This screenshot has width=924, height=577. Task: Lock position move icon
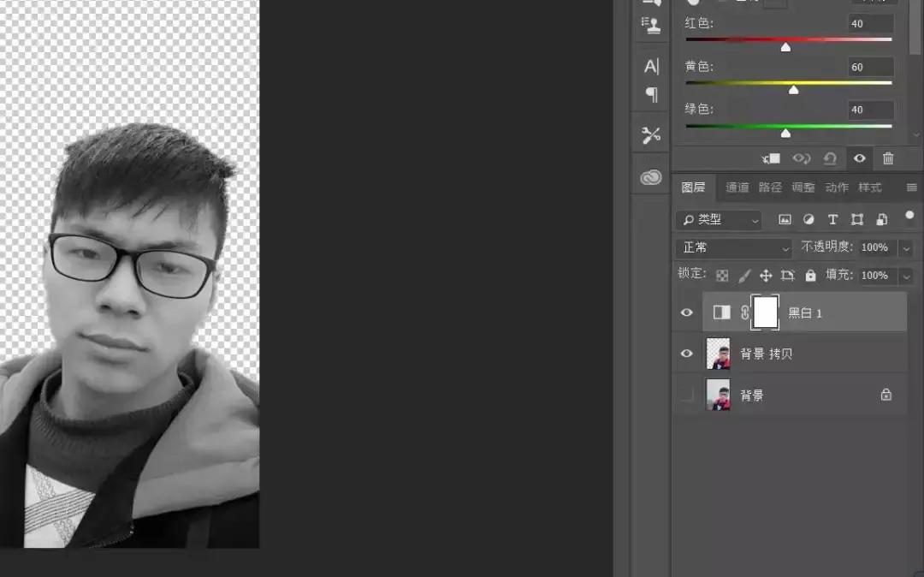point(766,276)
